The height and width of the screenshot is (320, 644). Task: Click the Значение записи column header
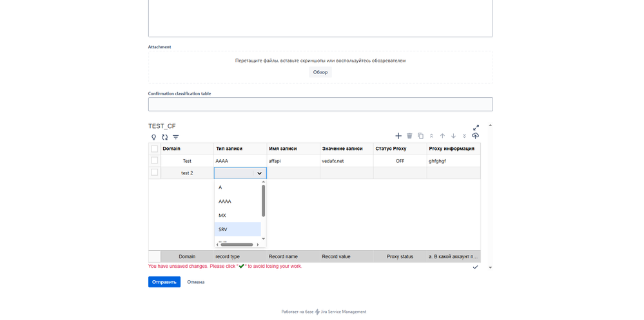click(347, 149)
